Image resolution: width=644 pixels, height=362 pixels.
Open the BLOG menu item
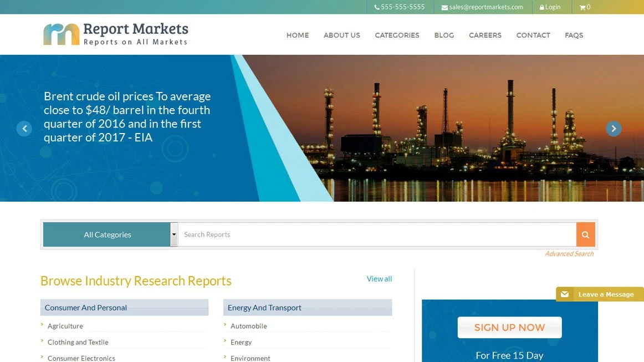(x=444, y=35)
